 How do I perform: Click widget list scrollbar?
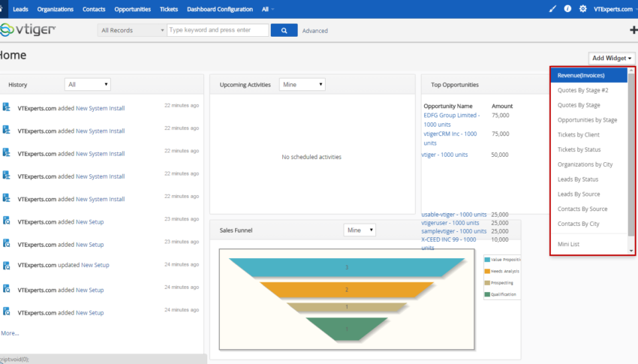(631, 155)
